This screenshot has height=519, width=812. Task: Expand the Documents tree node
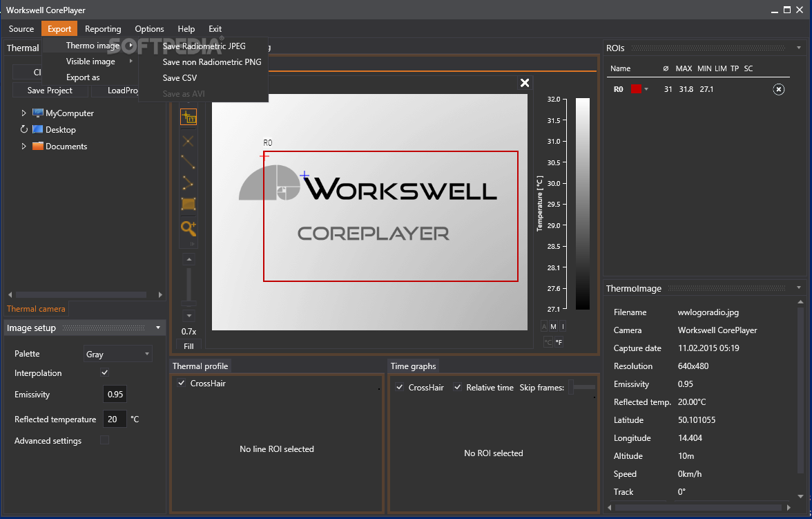23,147
